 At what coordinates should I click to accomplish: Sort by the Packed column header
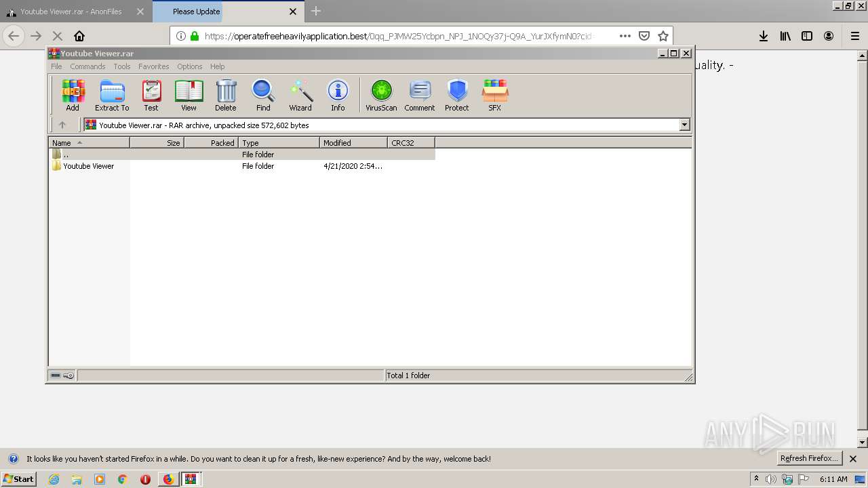click(x=211, y=142)
